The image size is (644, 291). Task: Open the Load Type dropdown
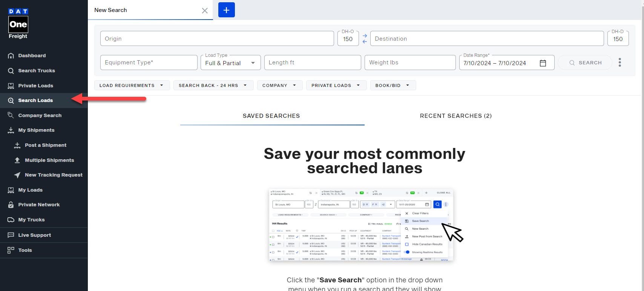tap(231, 62)
